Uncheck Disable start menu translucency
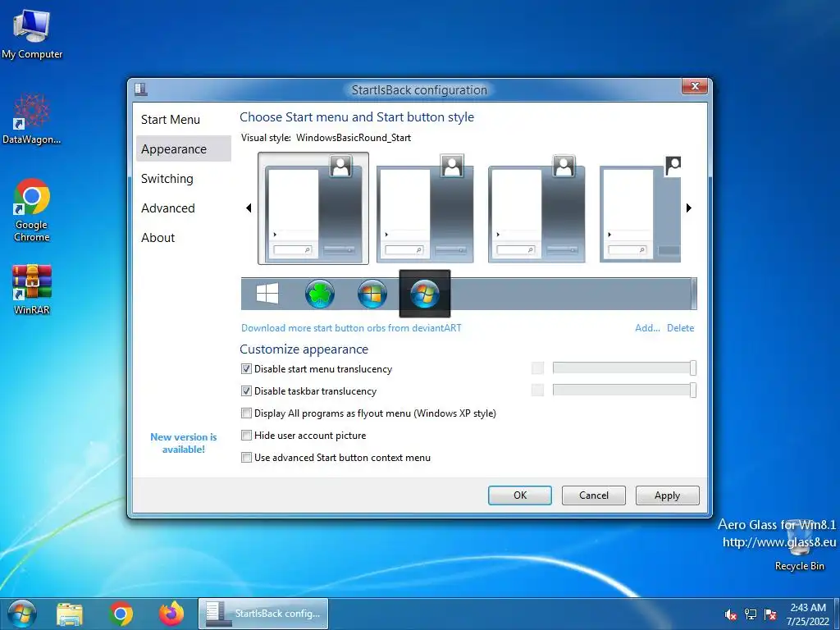This screenshot has width=840, height=630. click(x=246, y=368)
